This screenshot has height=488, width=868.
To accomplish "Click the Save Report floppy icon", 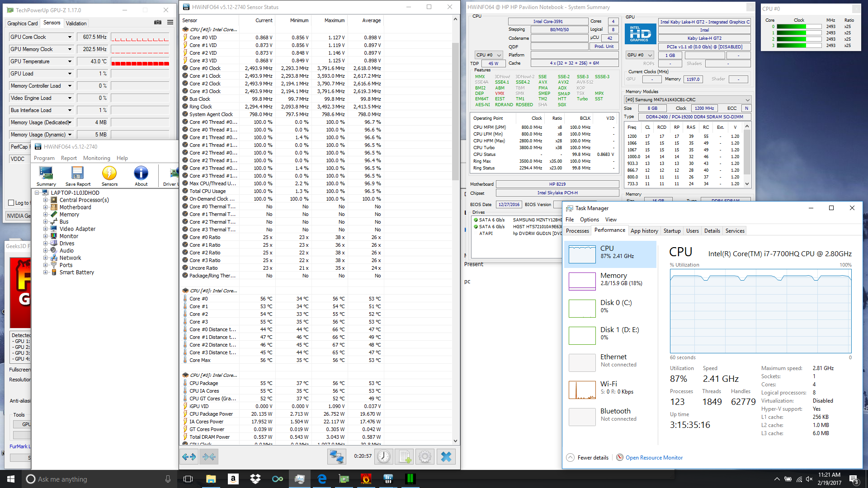I will [78, 176].
